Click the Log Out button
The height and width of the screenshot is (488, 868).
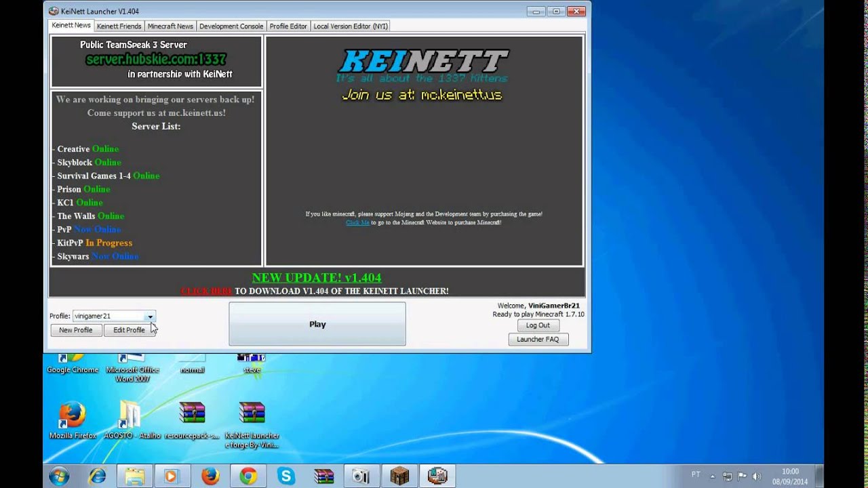(538, 325)
